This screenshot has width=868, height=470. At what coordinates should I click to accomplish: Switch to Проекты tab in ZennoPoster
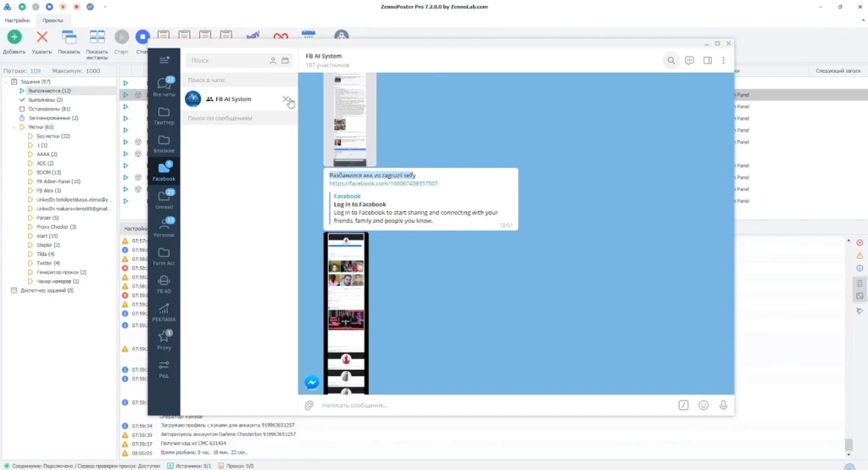[x=53, y=20]
